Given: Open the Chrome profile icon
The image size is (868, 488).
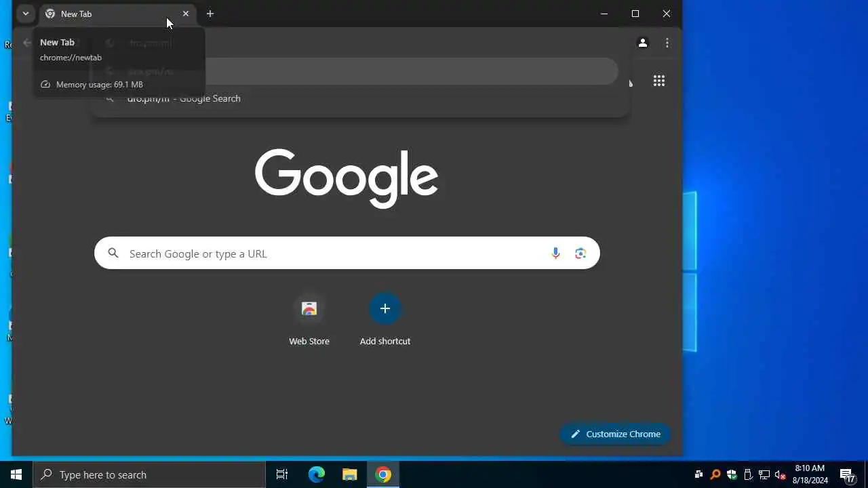Looking at the screenshot, I should [x=643, y=43].
